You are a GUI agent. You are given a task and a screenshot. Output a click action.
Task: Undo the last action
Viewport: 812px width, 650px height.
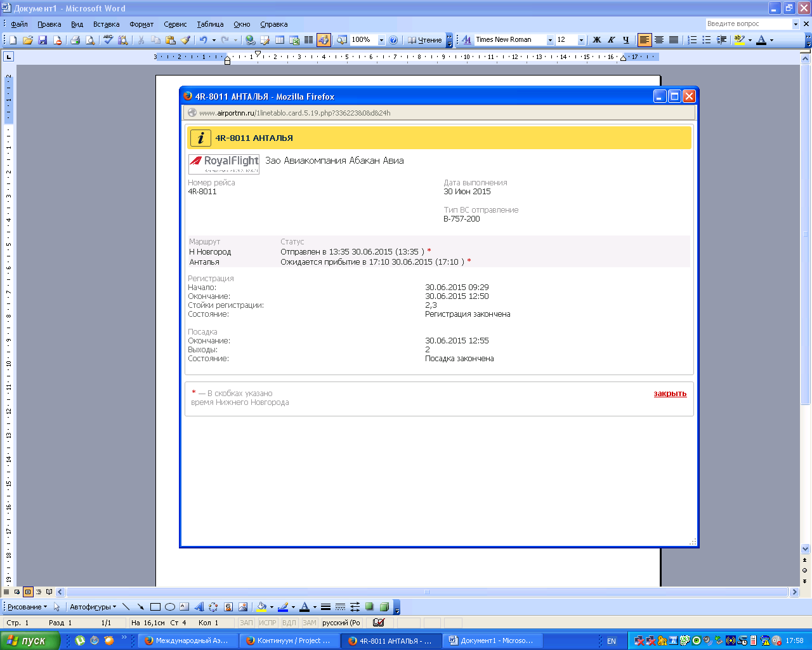pyautogui.click(x=203, y=40)
